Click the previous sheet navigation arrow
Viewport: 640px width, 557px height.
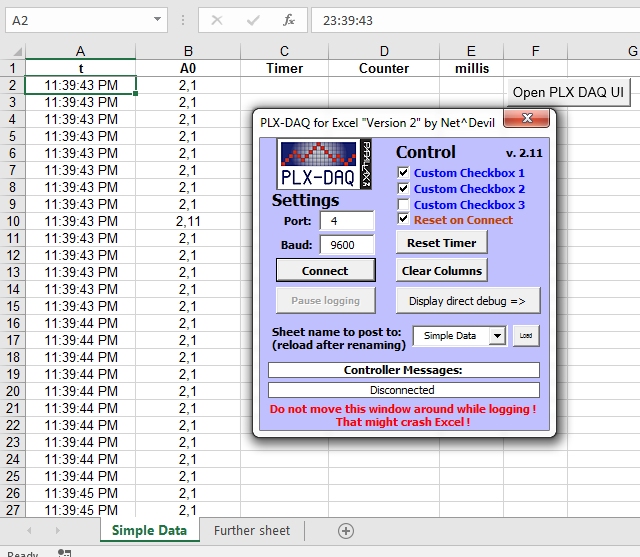29,530
